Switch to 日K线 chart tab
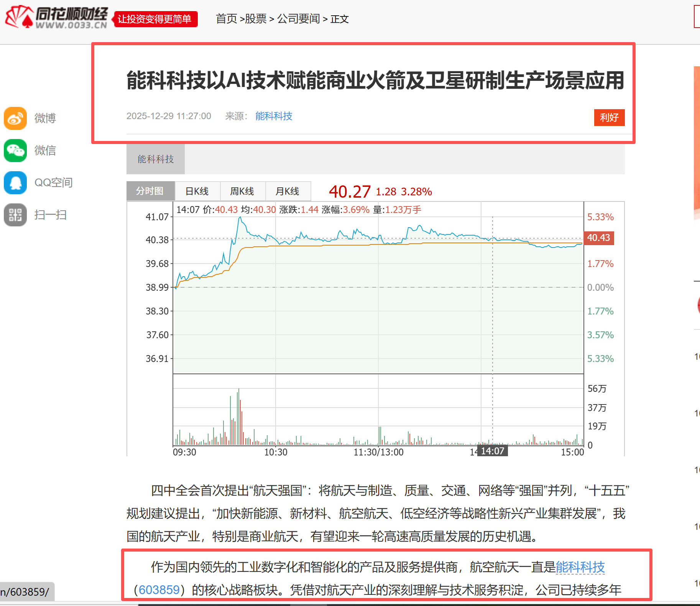Image resolution: width=700 pixels, height=606 pixels. click(x=197, y=191)
